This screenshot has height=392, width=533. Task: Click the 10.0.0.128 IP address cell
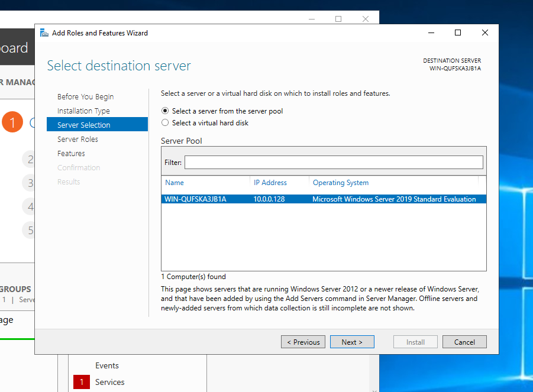269,199
